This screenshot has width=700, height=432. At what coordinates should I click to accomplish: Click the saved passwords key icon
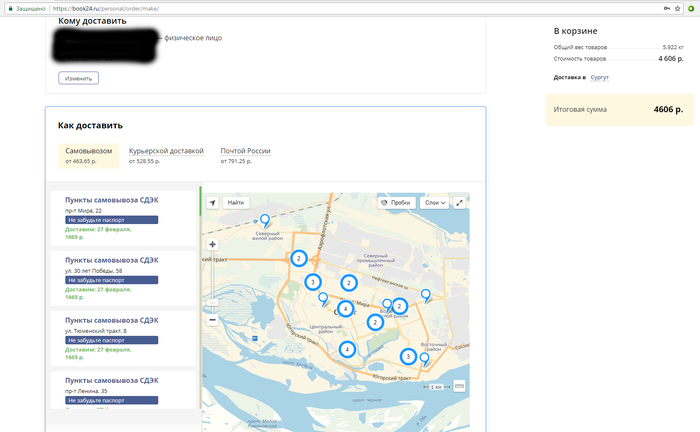(x=664, y=7)
